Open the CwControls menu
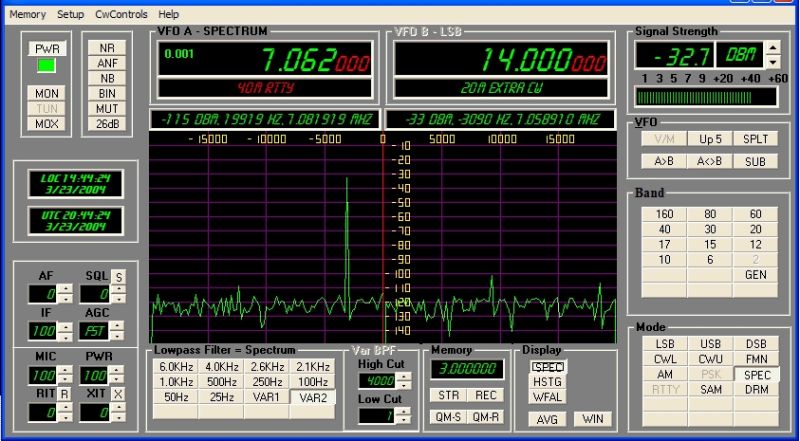Viewport: 800px width, 441px height. pyautogui.click(x=121, y=14)
